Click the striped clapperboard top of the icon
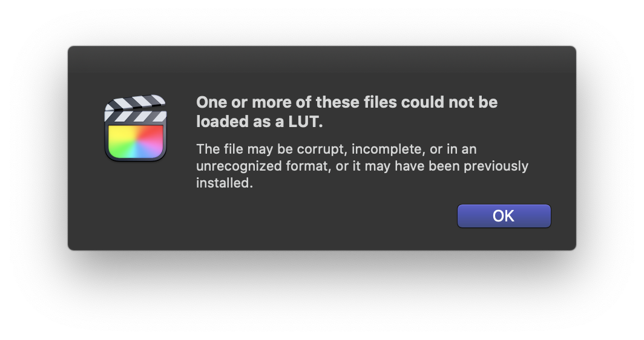 pos(136,108)
